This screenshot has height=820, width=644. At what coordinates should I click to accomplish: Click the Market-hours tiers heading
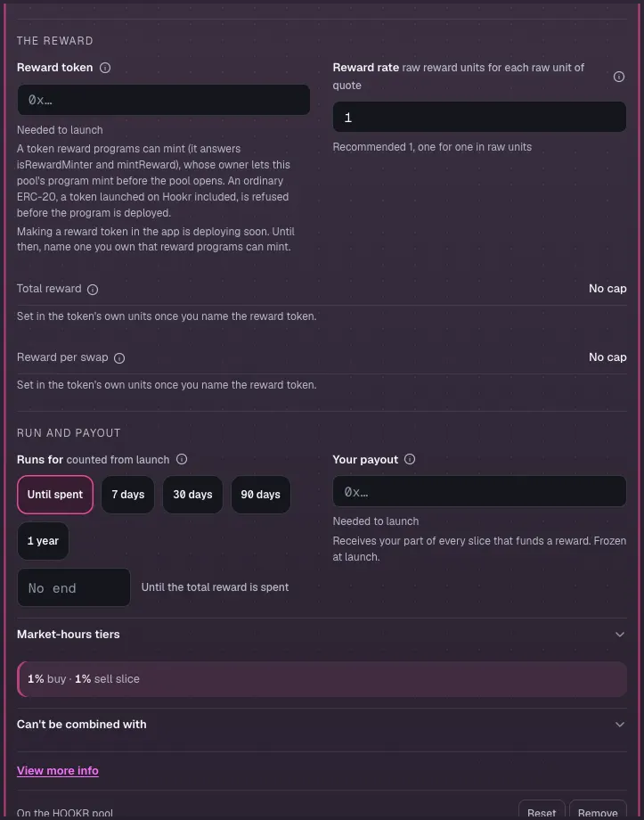(69, 635)
